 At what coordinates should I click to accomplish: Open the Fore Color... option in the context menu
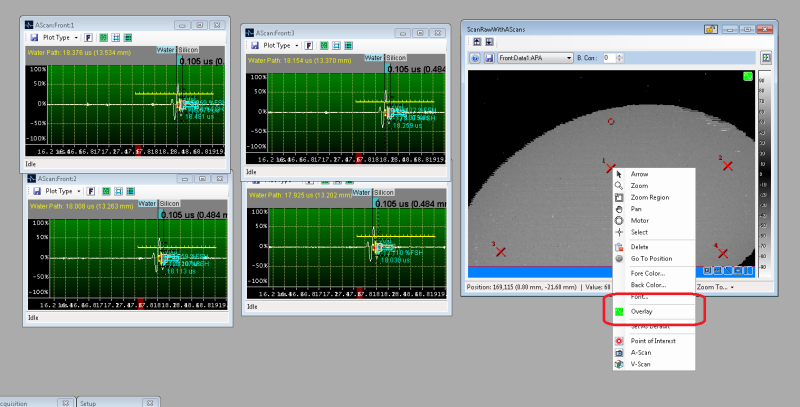click(654, 273)
